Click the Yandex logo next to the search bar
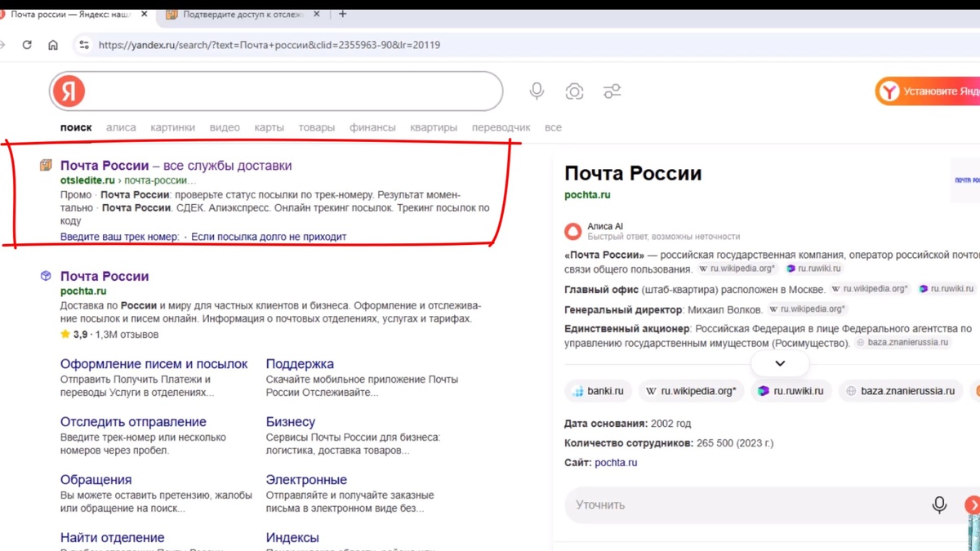The height and width of the screenshot is (551, 980). pyautogui.click(x=69, y=91)
